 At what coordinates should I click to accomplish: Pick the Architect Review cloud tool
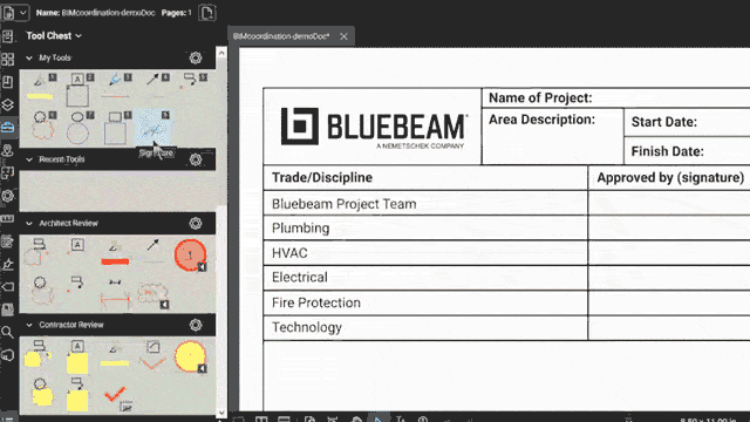pos(41,290)
